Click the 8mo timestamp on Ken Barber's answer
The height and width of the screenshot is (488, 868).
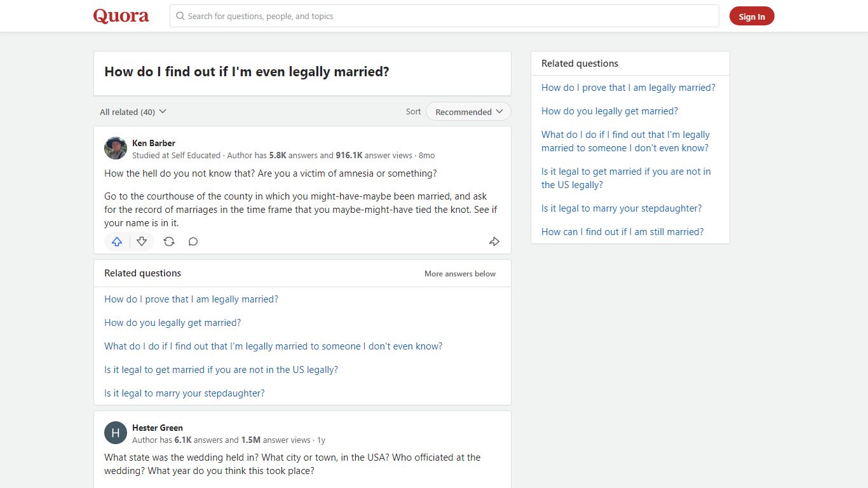point(427,155)
